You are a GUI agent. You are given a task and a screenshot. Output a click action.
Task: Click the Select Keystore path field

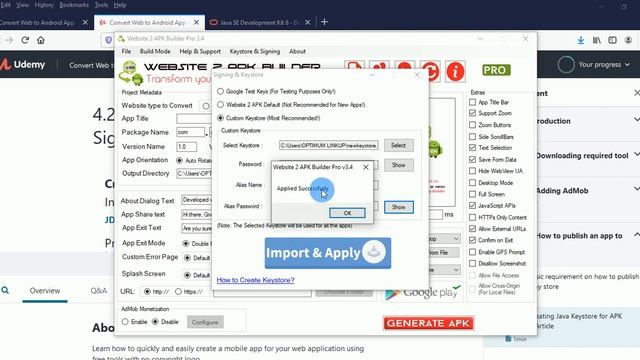[x=329, y=145]
